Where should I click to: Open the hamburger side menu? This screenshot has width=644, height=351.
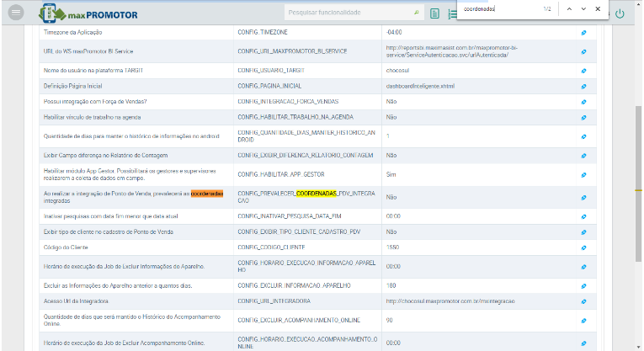15,13
